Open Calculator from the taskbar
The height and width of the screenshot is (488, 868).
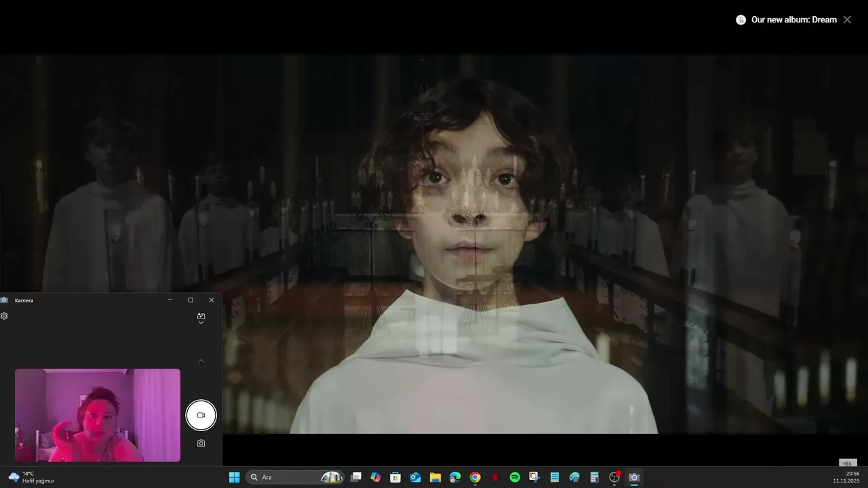point(594,477)
